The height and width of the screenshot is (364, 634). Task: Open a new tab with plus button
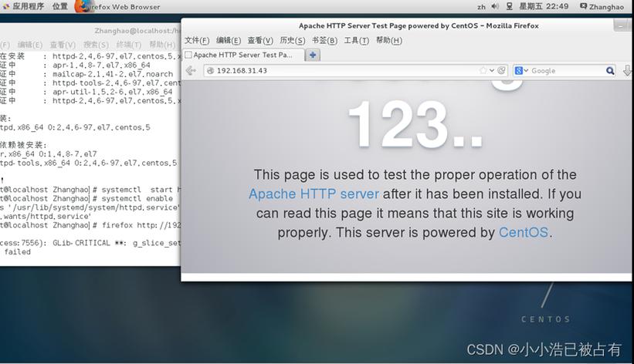click(x=313, y=55)
